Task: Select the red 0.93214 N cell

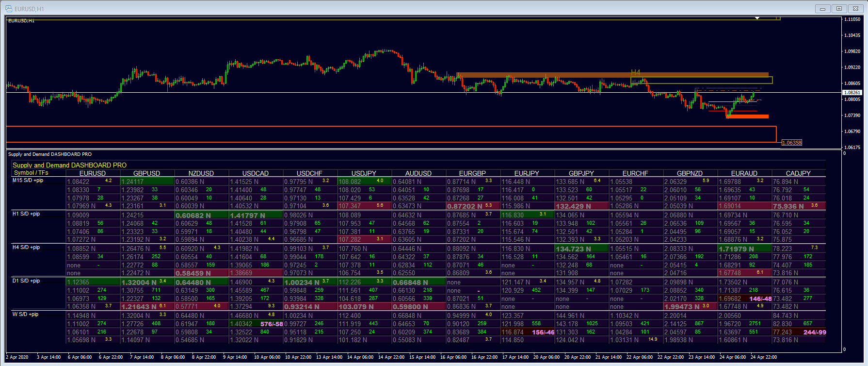Action: click(x=310, y=307)
